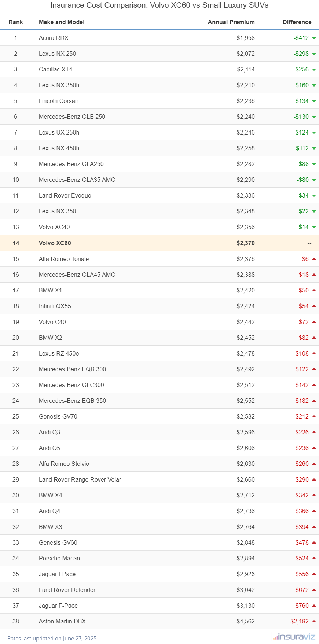Click the Genesis GV70 model name
Image resolution: width=319 pixels, height=644 pixels.
coord(58,416)
